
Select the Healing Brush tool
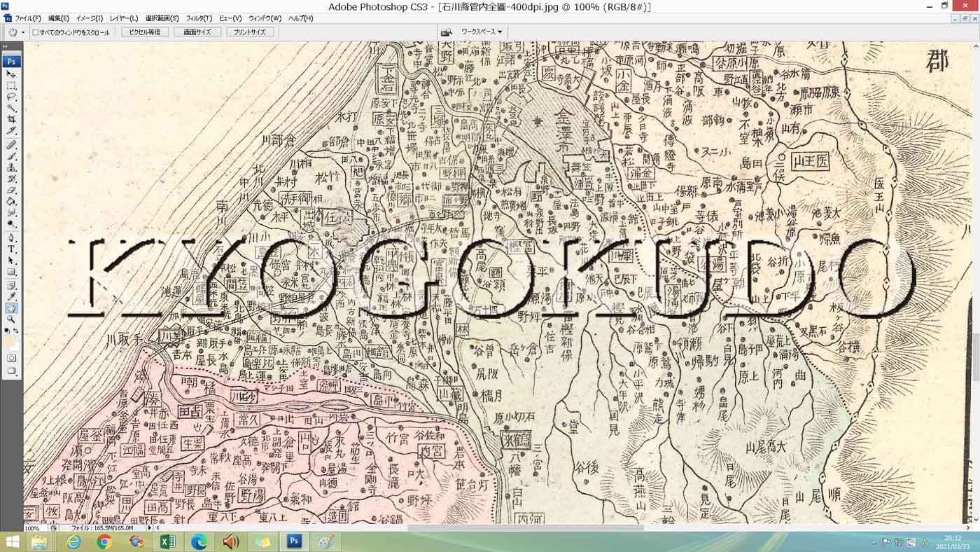click(x=11, y=145)
